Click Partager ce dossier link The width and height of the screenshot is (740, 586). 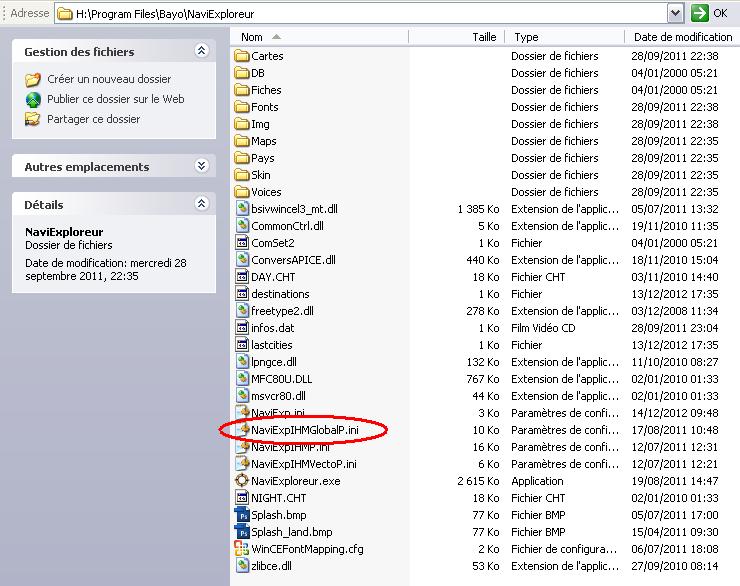[x=93, y=119]
